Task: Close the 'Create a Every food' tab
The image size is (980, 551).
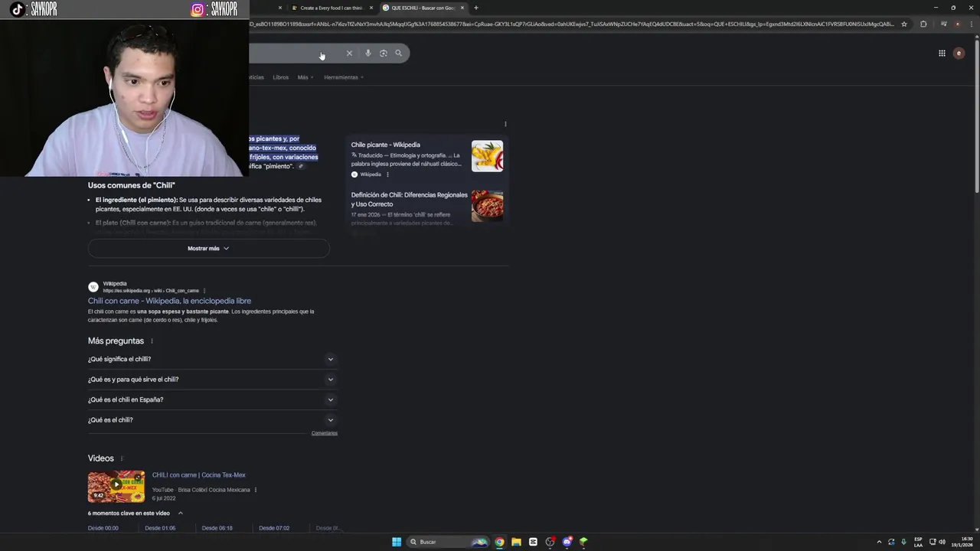Action: (371, 8)
